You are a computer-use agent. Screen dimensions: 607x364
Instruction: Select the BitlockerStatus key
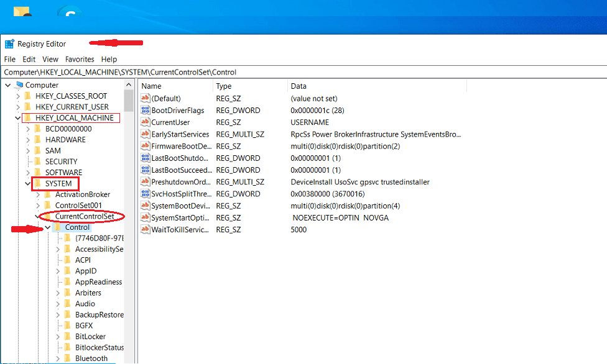(99, 347)
